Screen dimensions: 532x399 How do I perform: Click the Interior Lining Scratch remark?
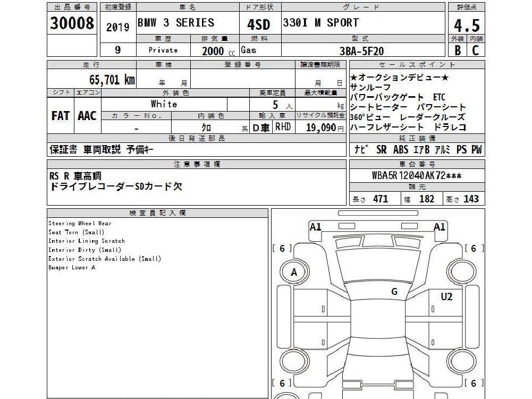point(87,241)
